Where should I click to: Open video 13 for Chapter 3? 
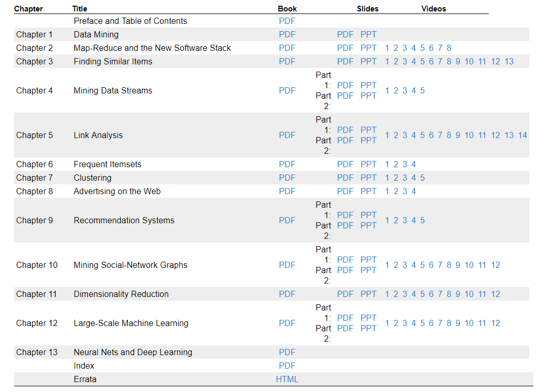[509, 62]
